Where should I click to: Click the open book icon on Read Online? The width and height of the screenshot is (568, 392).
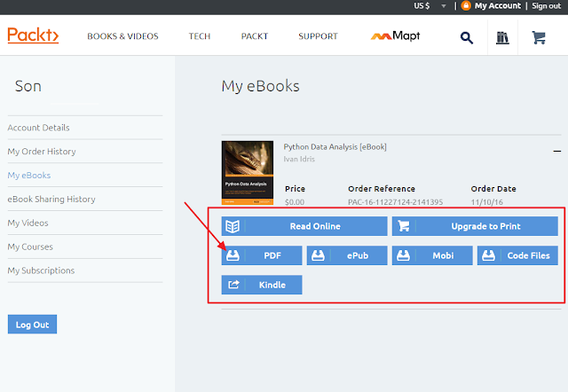(233, 226)
